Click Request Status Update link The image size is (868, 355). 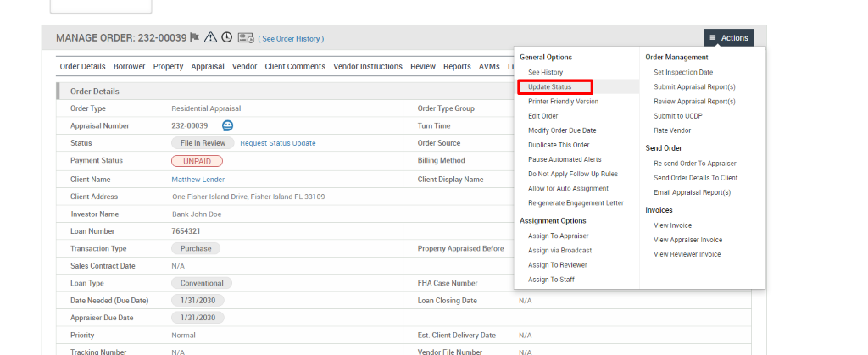coord(278,143)
